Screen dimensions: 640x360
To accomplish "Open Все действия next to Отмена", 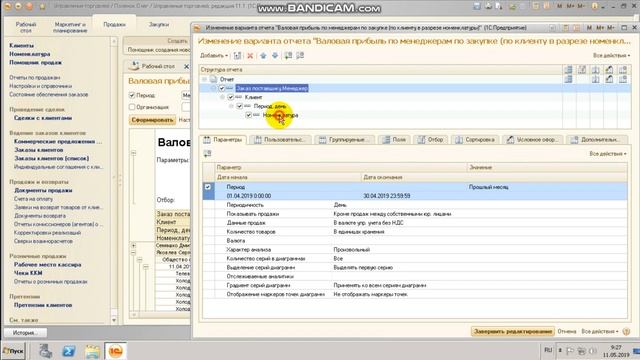I will pos(600,331).
